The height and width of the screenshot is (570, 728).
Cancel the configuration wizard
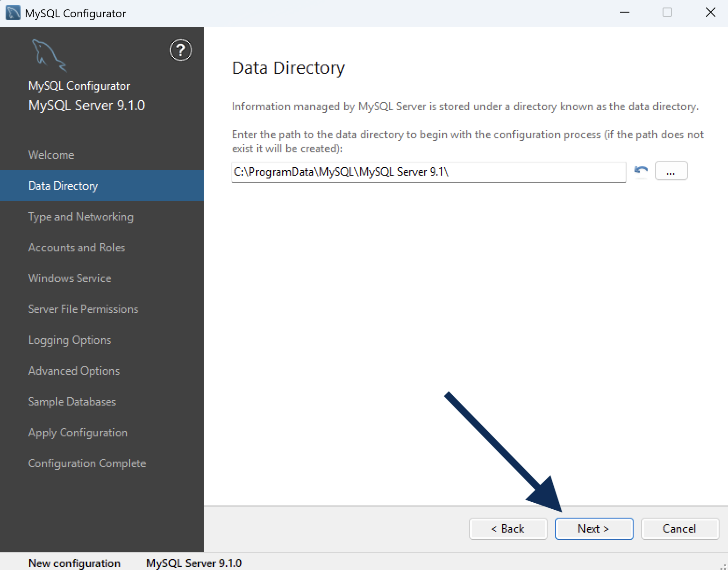[x=680, y=528]
